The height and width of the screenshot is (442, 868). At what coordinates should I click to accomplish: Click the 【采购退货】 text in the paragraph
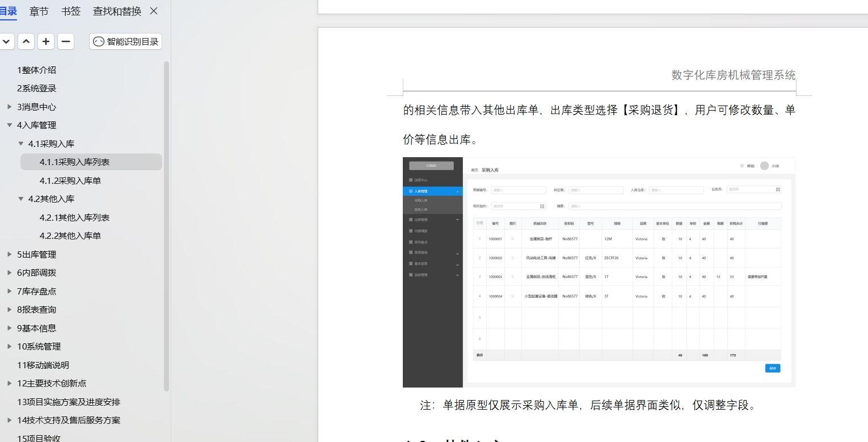(652, 110)
